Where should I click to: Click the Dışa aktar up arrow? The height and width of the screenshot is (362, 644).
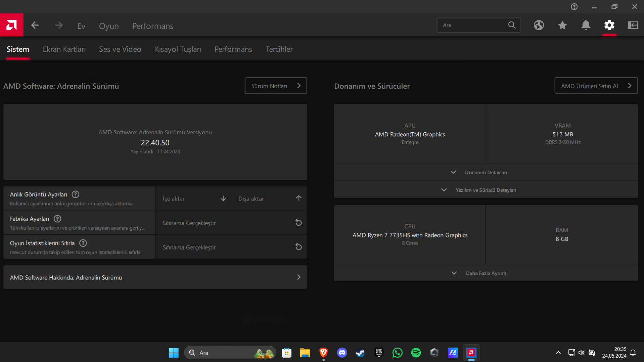click(299, 198)
